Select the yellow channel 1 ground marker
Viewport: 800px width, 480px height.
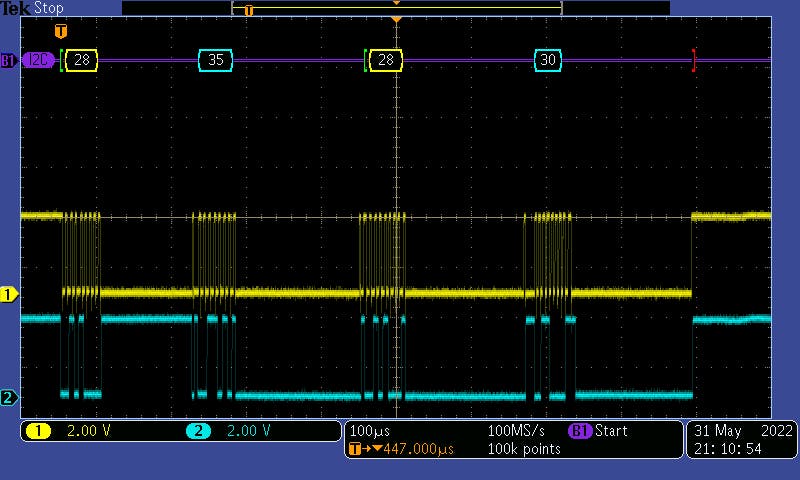[x=9, y=294]
